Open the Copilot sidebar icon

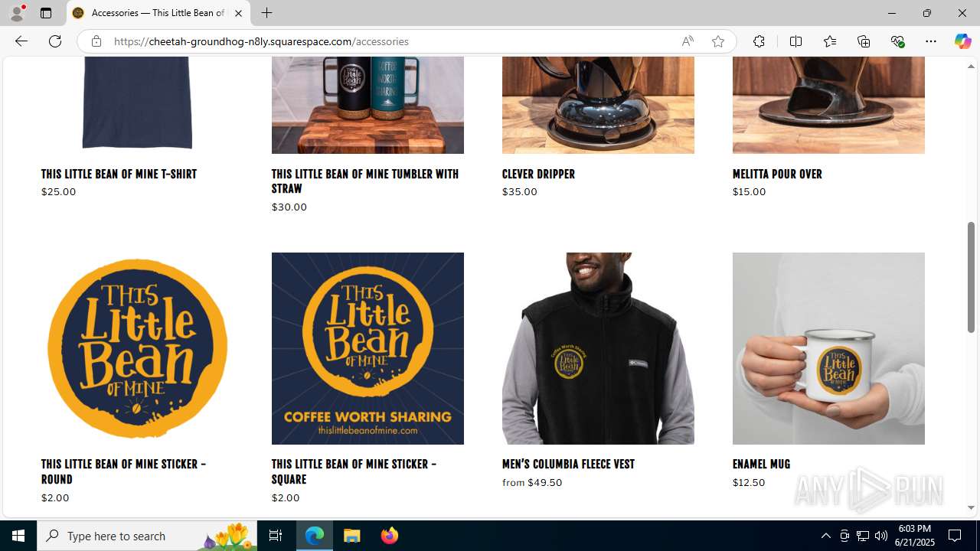(x=962, y=41)
